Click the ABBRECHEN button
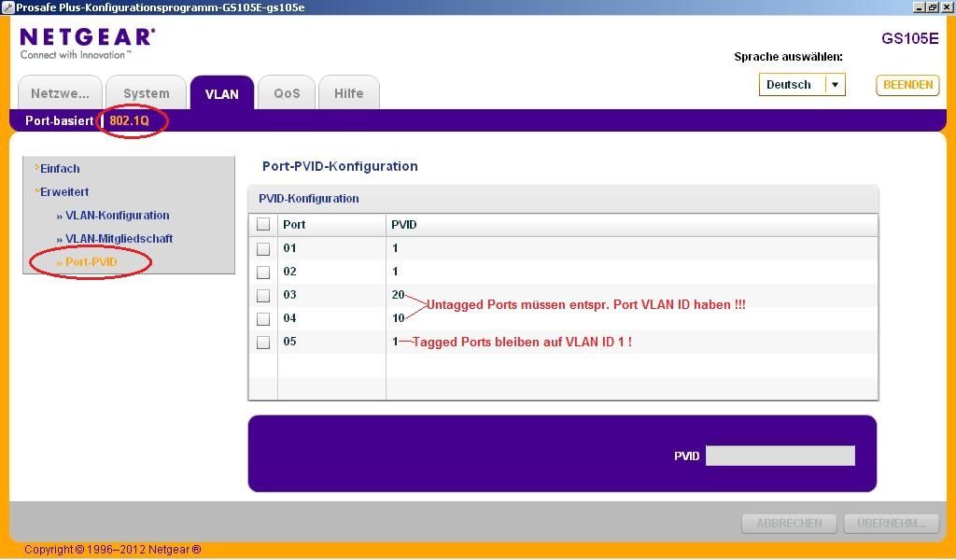Viewport: 956px width, 560px height. pyautogui.click(x=790, y=524)
